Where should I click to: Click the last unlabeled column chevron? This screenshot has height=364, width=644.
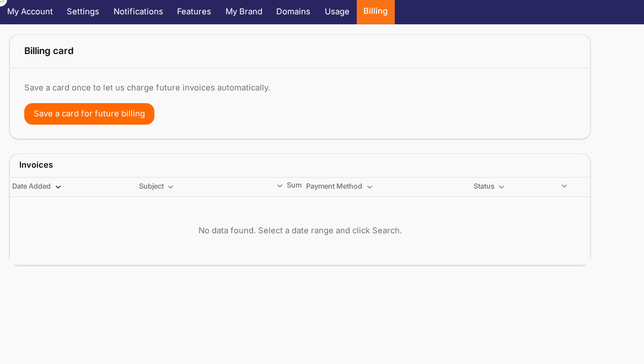pyautogui.click(x=564, y=186)
